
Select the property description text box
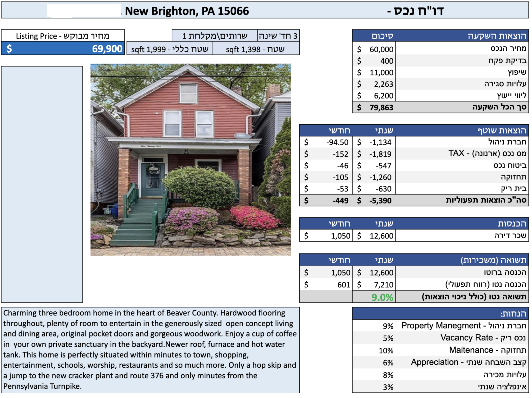pos(150,350)
